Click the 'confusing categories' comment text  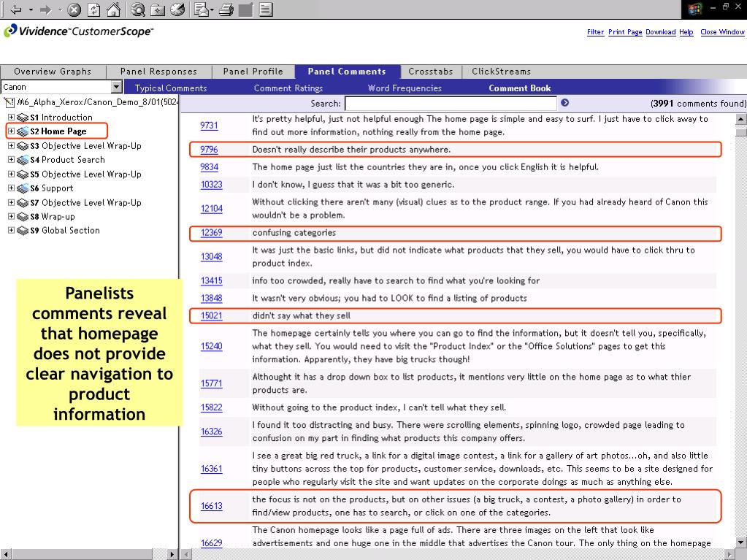(294, 233)
